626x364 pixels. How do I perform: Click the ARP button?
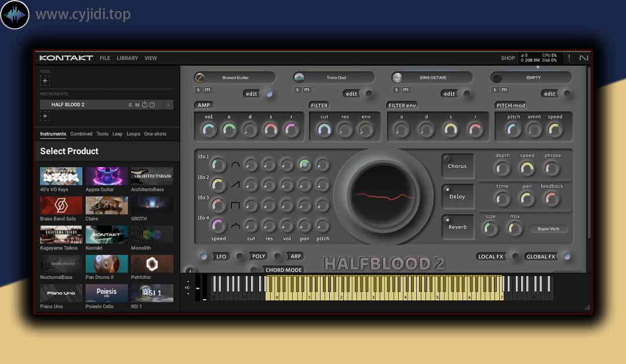(x=296, y=256)
